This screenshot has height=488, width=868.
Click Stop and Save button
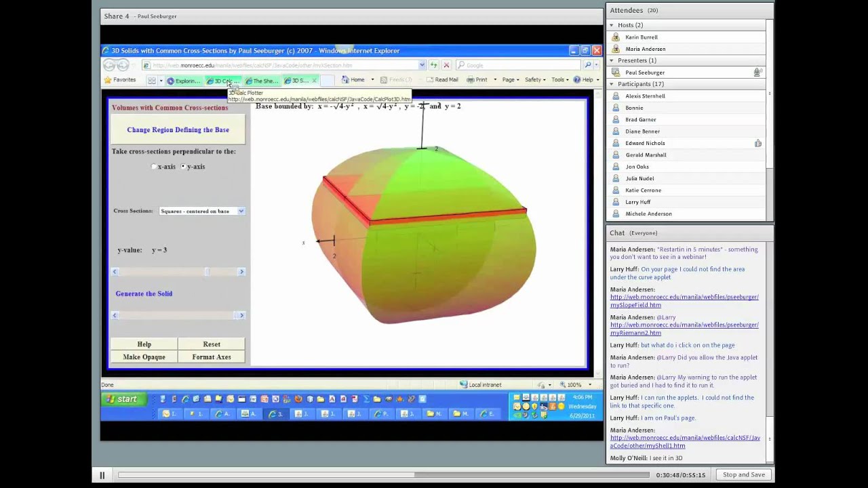(x=744, y=475)
